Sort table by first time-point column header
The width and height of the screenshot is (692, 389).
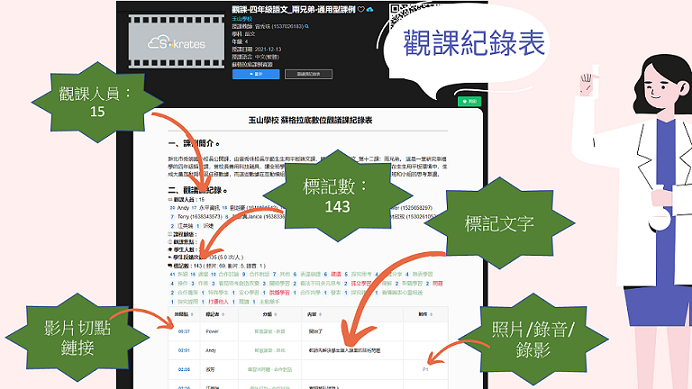tap(184, 314)
